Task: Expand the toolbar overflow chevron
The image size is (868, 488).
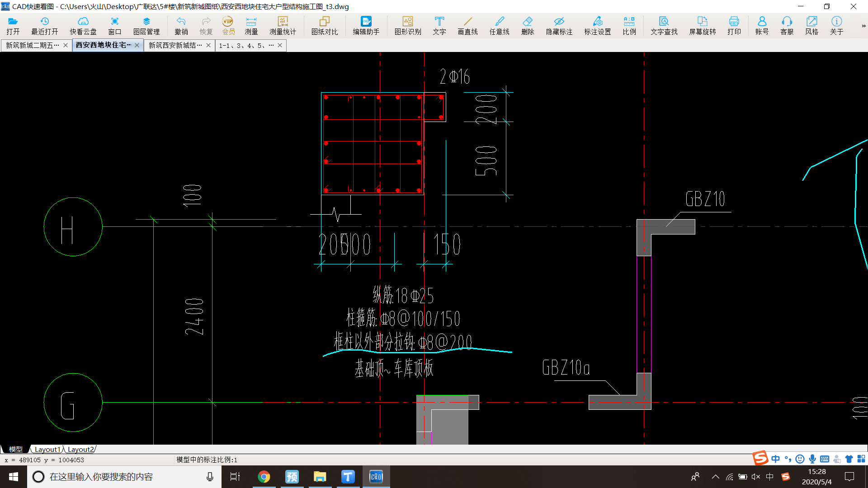Action: [x=863, y=26]
